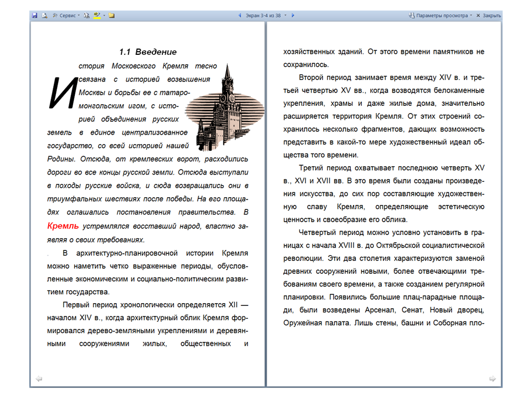Go to the next screen with right blue arrow

(293, 16)
